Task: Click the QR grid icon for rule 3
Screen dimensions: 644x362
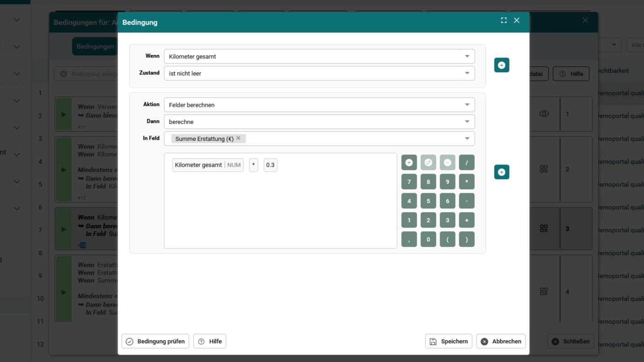Action: coord(544,228)
